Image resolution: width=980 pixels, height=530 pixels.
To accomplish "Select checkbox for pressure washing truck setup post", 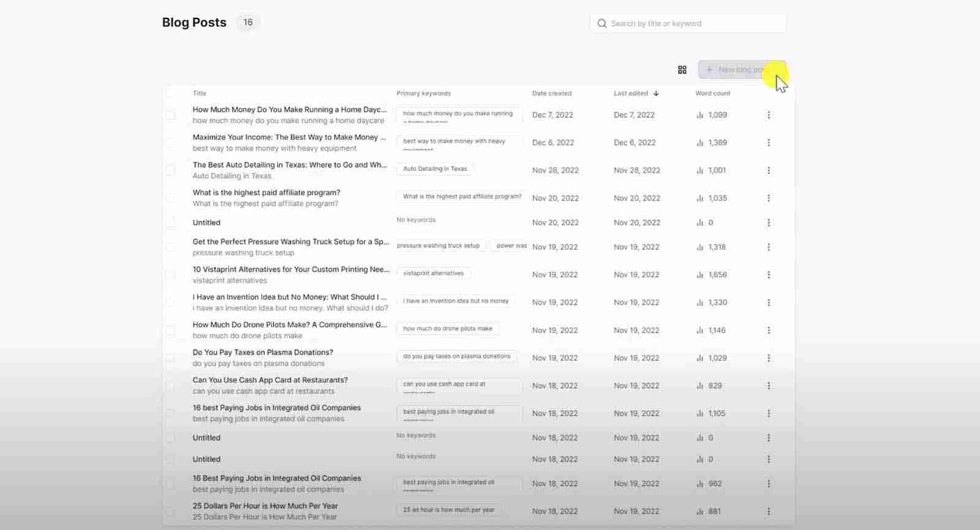I will tap(170, 247).
